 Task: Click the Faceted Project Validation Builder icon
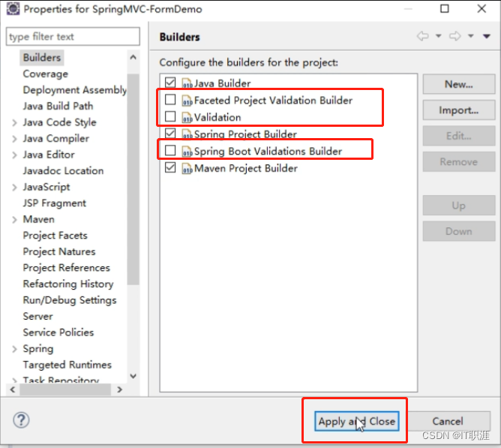click(187, 101)
